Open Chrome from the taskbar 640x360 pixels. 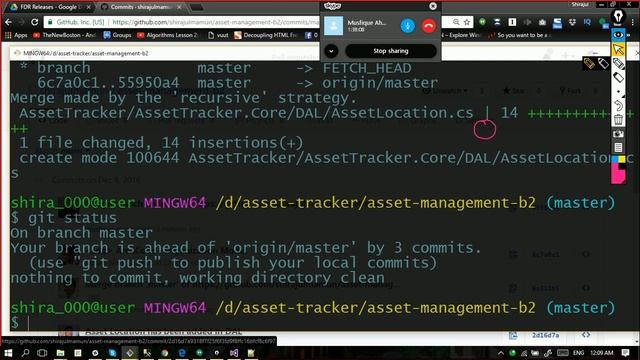coord(164,353)
